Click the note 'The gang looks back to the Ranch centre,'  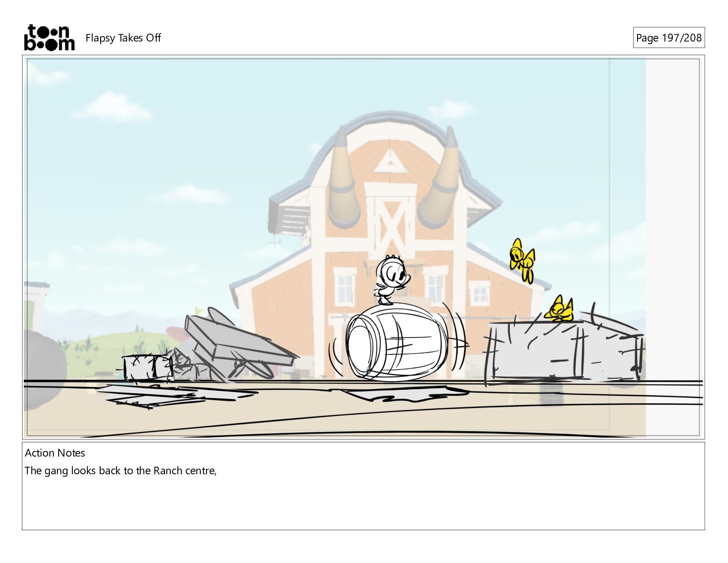[120, 471]
